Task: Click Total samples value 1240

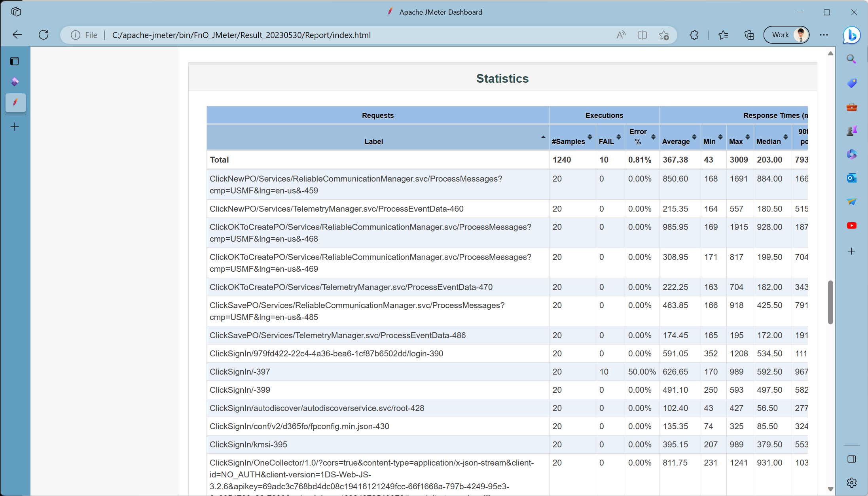Action: 562,160
